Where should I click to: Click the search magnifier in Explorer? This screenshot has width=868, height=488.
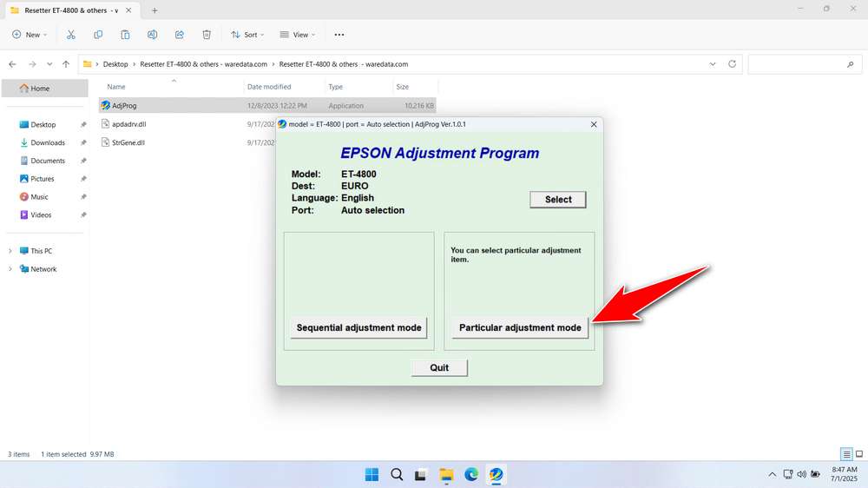point(851,64)
